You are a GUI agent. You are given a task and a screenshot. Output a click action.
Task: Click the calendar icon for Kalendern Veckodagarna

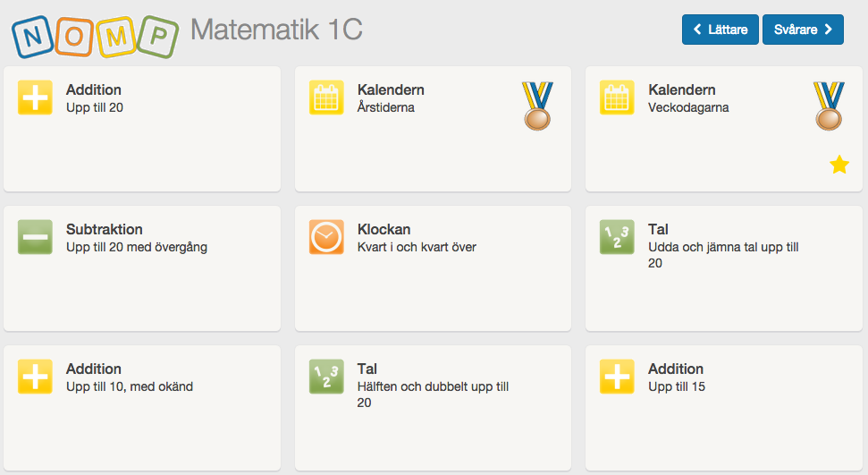point(617,98)
